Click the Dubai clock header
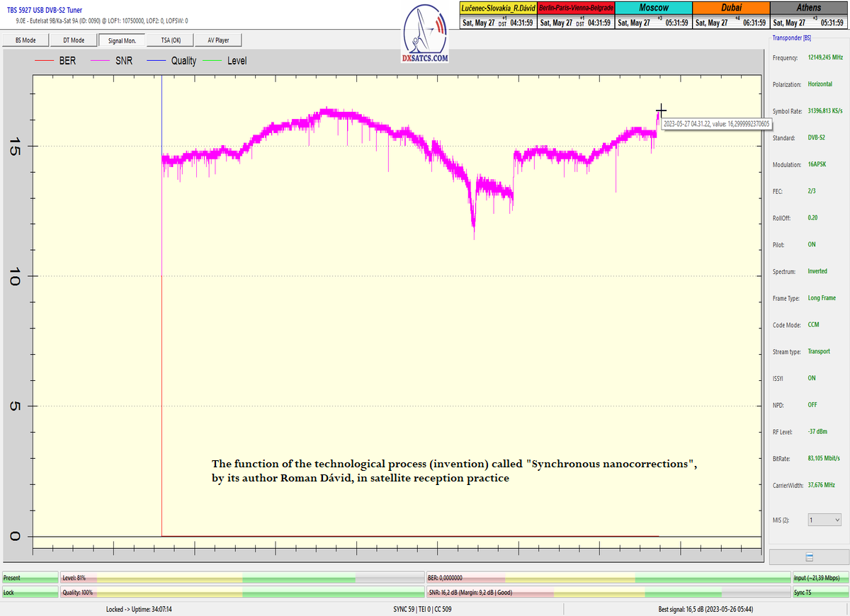The image size is (850, 616). click(x=730, y=7)
